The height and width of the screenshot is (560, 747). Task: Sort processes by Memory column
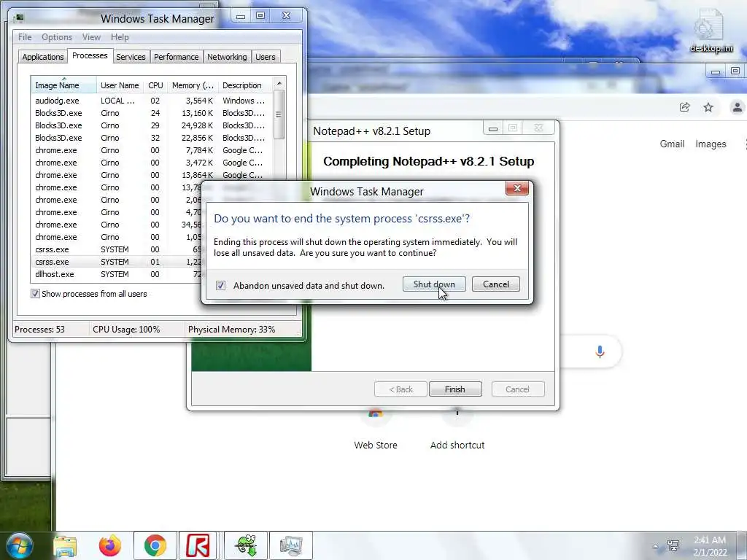pos(193,85)
